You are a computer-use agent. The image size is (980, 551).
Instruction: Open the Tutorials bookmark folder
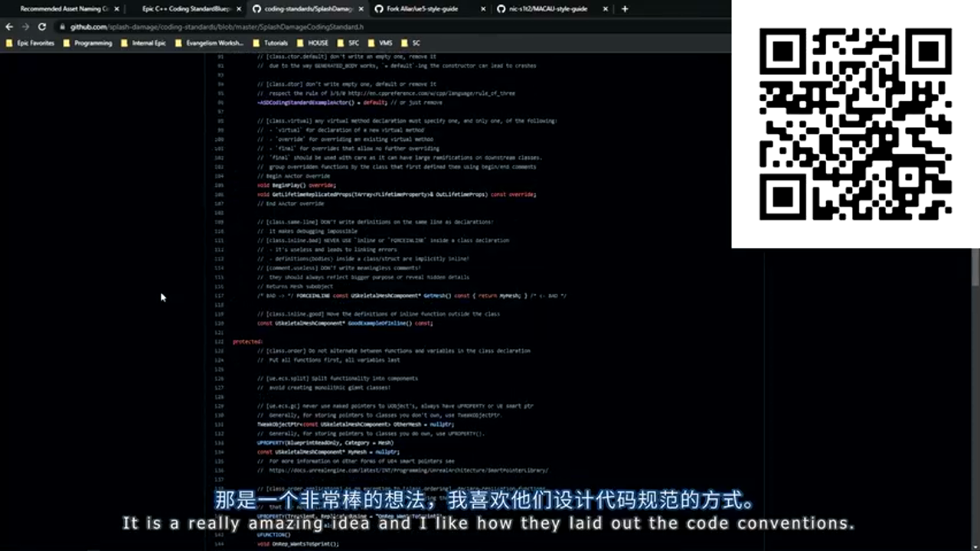point(271,44)
